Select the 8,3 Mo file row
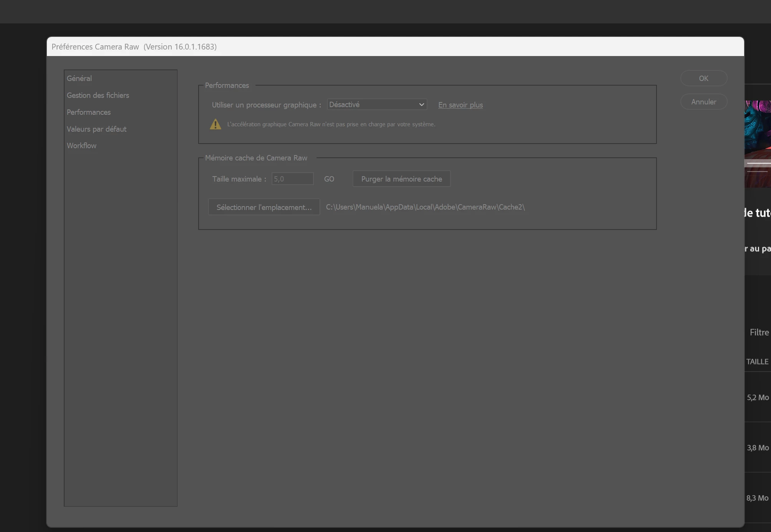 coord(758,498)
